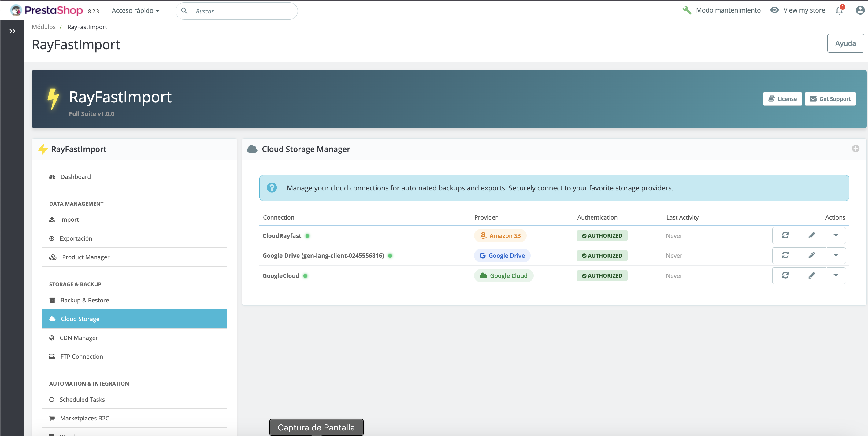Open the notifications bell
The image size is (868, 436).
pos(839,10)
